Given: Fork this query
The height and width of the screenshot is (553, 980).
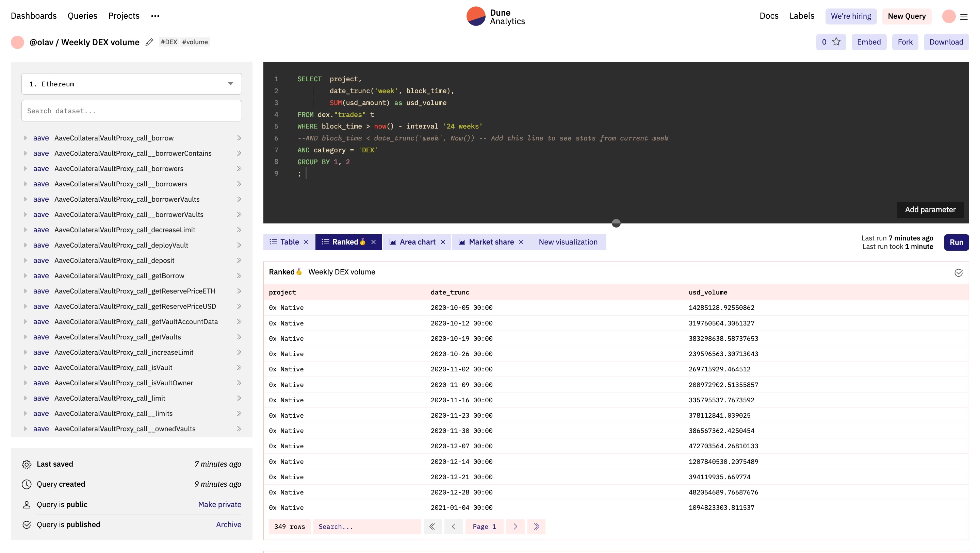Looking at the screenshot, I should click(x=905, y=42).
